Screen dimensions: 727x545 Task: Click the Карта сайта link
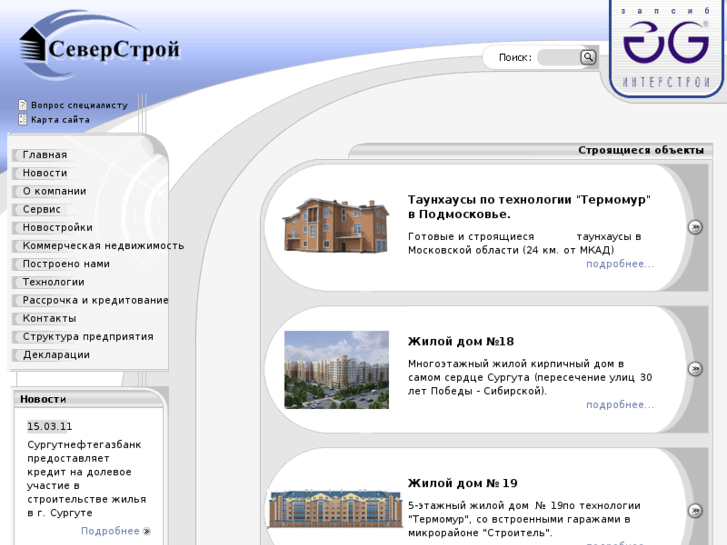coord(60,120)
